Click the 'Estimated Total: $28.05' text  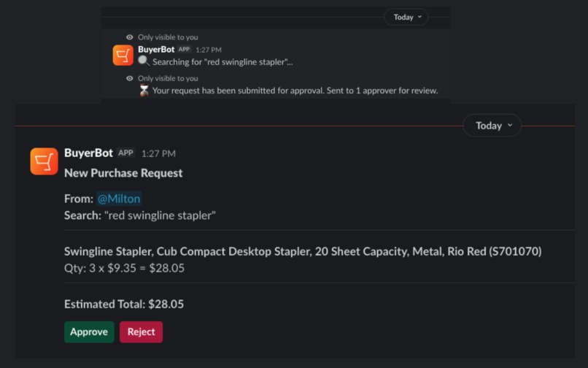point(124,304)
